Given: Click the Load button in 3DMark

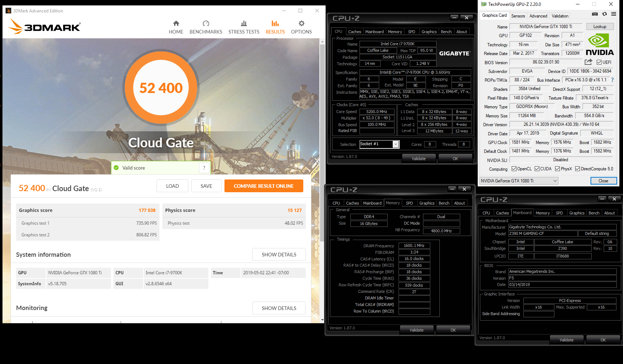Looking at the screenshot, I should tap(172, 186).
